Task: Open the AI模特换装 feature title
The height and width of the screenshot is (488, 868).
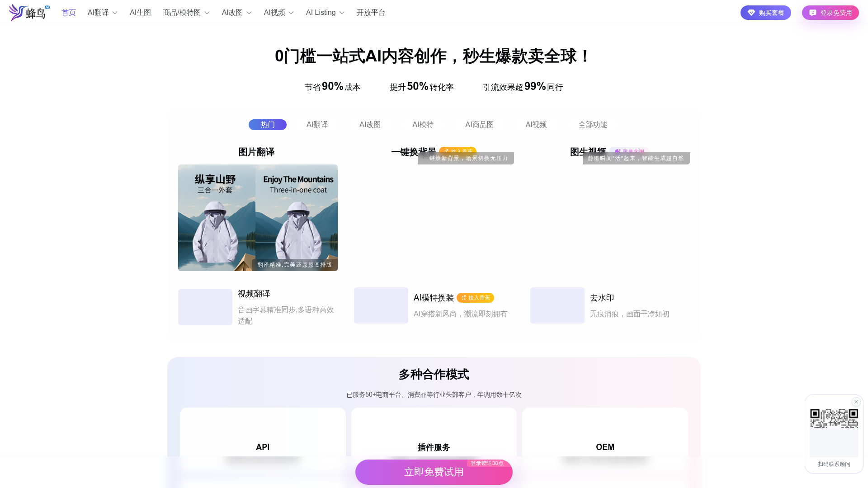Action: [x=434, y=298]
